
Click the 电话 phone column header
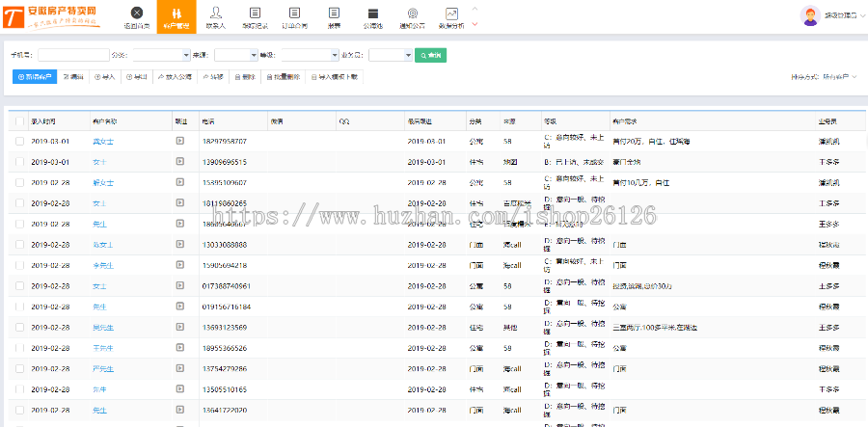233,120
